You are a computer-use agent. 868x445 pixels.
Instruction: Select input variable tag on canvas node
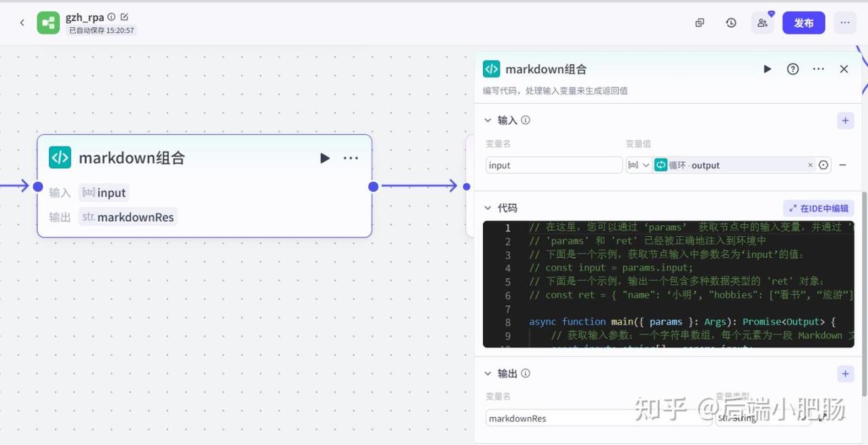click(x=104, y=193)
